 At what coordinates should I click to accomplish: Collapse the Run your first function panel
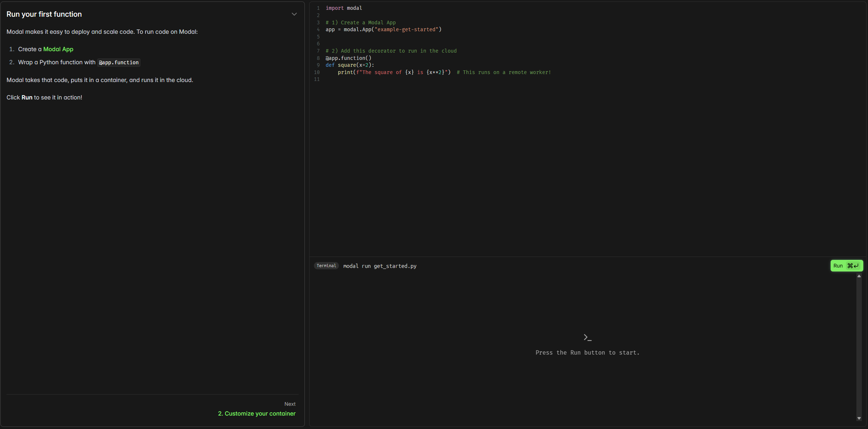(294, 14)
